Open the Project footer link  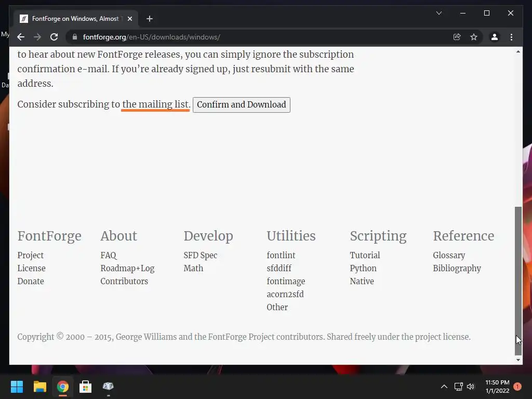pyautogui.click(x=31, y=256)
